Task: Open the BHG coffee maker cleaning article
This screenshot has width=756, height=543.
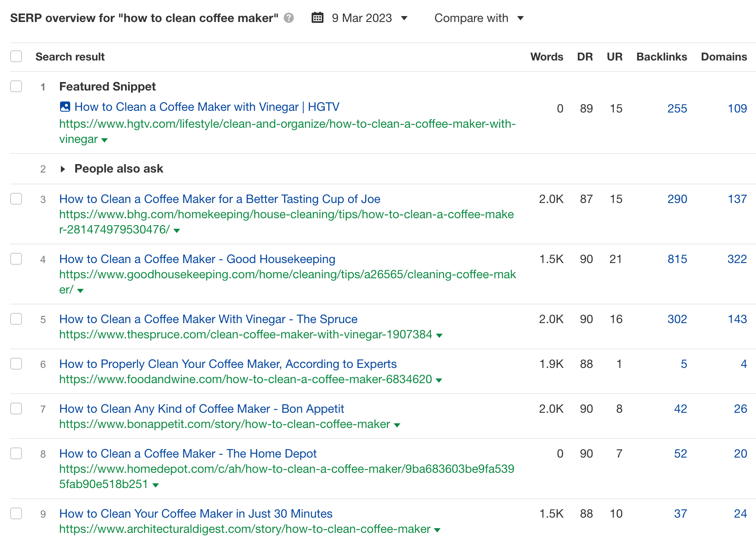Action: 220,199
